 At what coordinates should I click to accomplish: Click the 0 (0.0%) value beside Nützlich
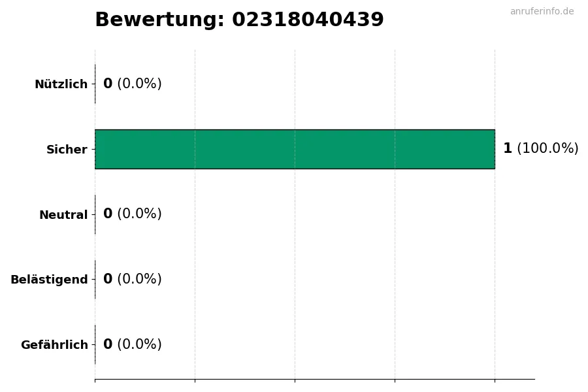point(132,84)
